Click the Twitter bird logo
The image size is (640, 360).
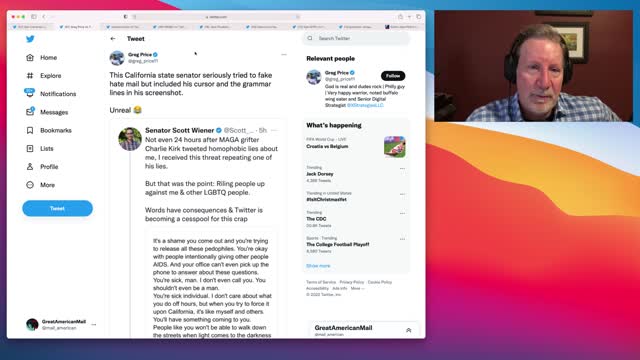point(30,39)
